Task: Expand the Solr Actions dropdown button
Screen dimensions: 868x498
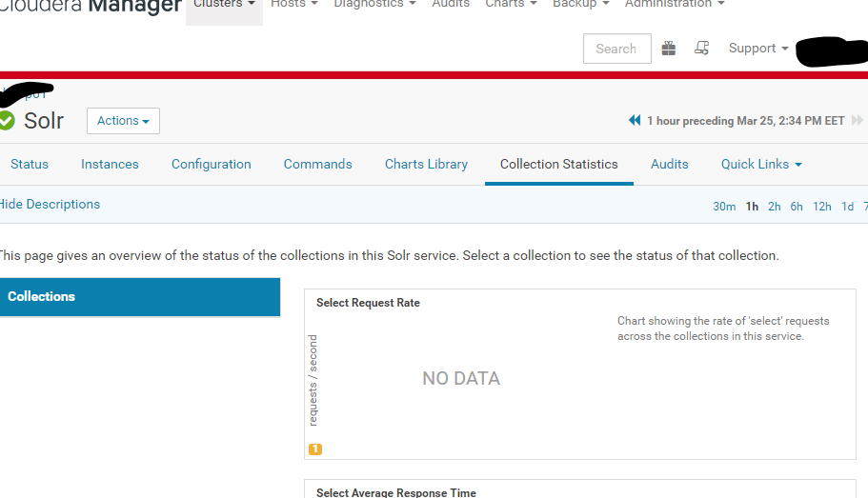Action: [x=124, y=121]
